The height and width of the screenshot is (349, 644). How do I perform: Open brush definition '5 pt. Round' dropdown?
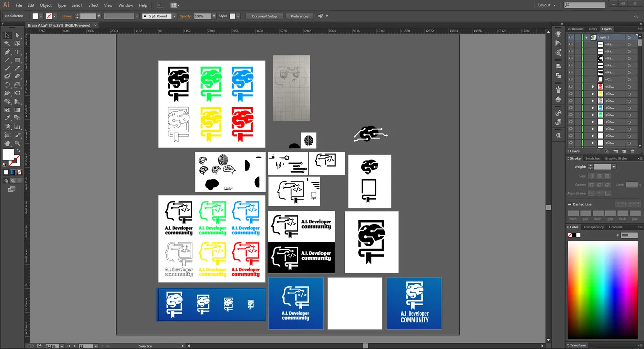(174, 16)
